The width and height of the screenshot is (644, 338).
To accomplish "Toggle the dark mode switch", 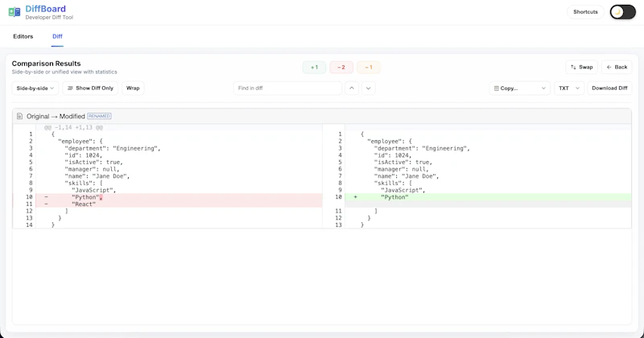I will click(x=622, y=12).
